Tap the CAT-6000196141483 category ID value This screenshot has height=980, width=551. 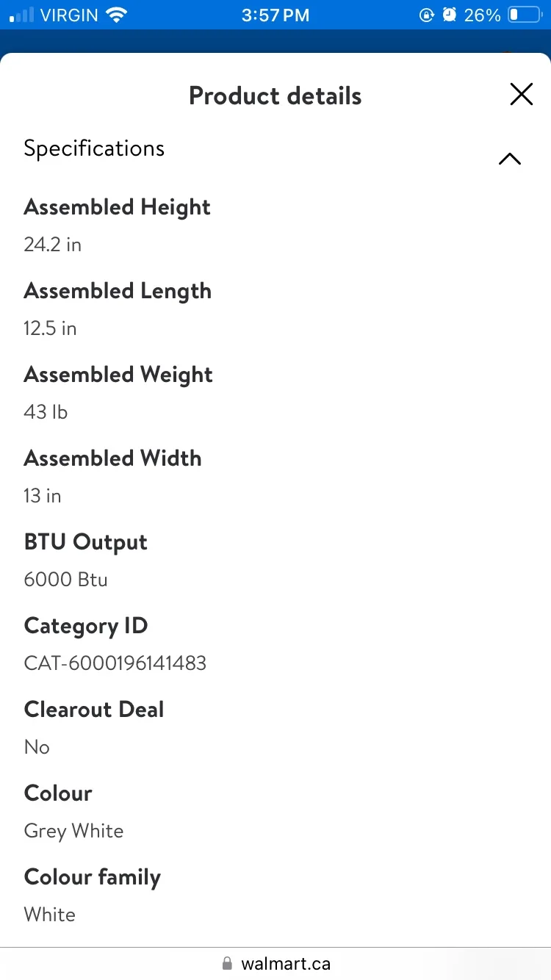tap(115, 663)
